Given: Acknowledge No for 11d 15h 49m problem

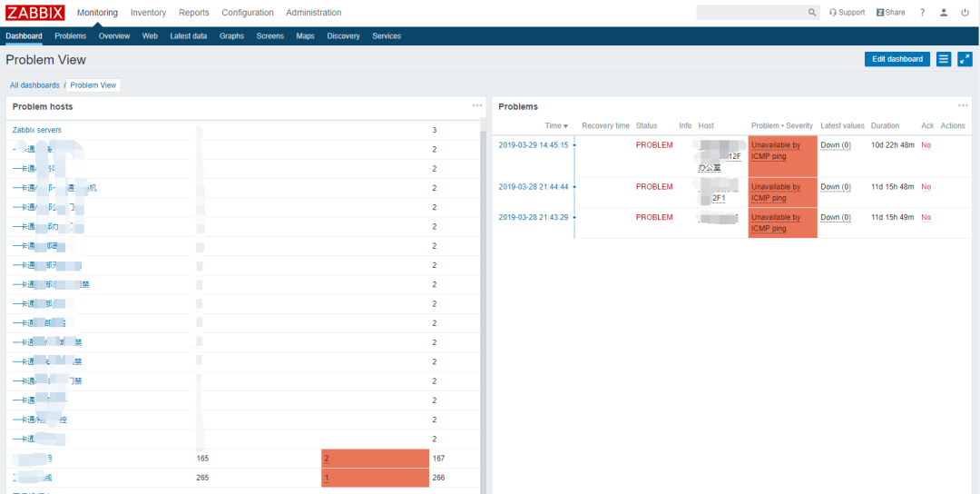Looking at the screenshot, I should tap(926, 217).
